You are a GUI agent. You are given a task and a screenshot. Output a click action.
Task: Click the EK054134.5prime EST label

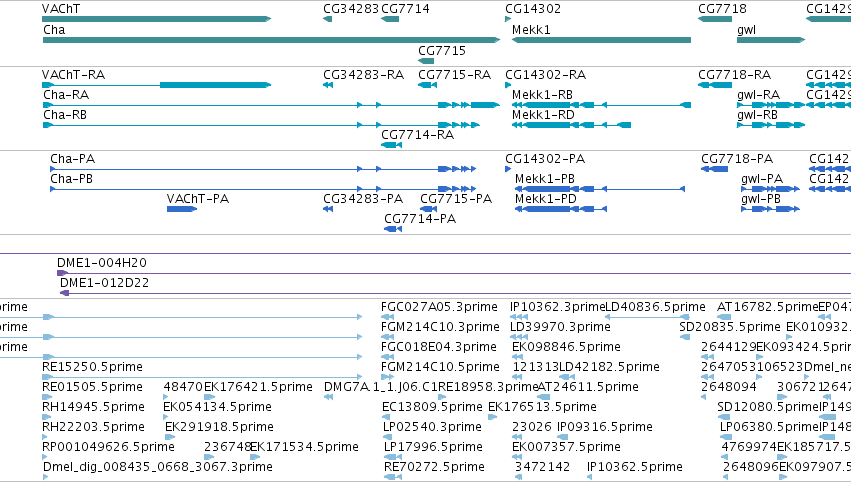click(x=217, y=407)
